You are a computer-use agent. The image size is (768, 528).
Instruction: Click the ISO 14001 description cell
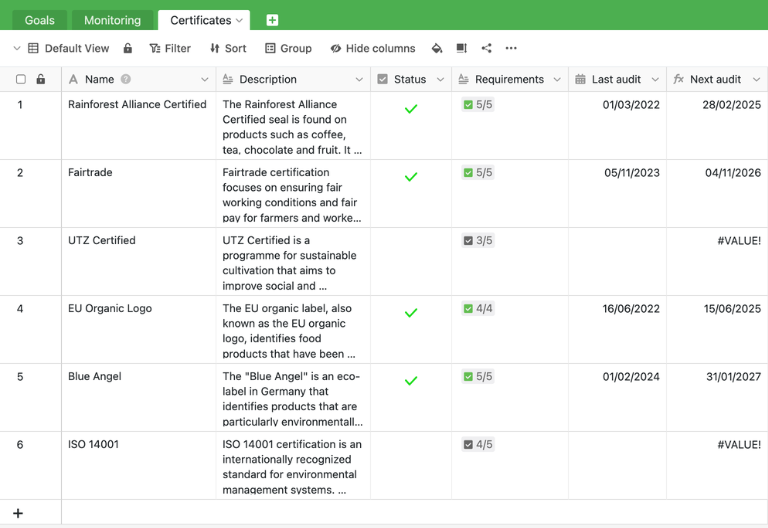[x=293, y=466]
